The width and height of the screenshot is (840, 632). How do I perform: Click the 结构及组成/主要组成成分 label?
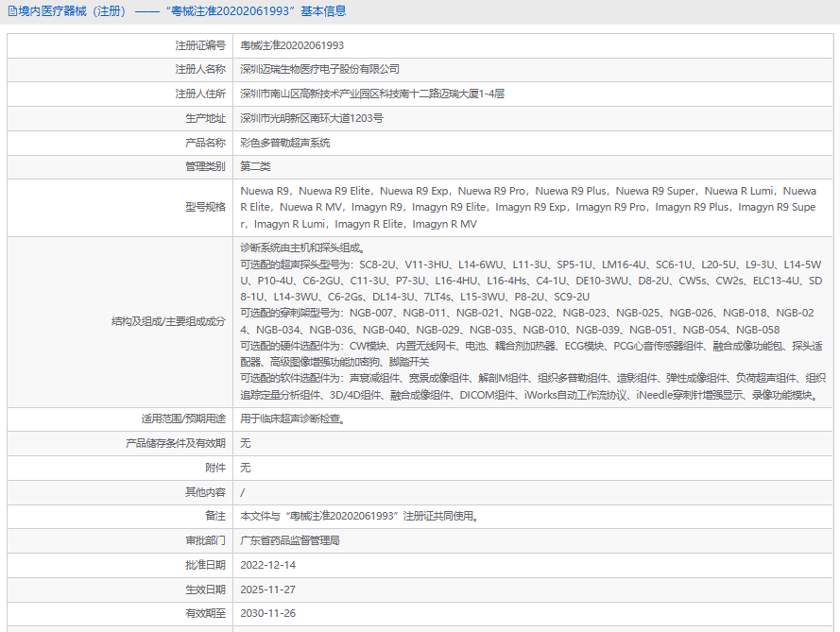tap(168, 321)
